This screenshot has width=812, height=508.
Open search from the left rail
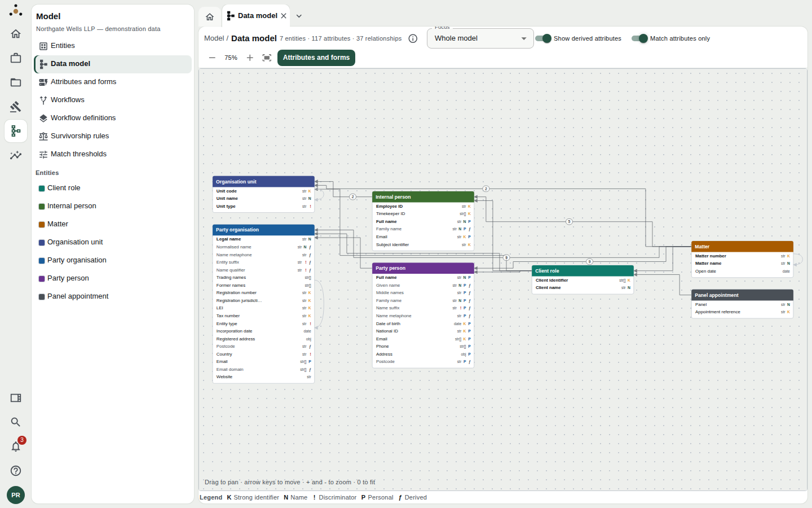(16, 422)
